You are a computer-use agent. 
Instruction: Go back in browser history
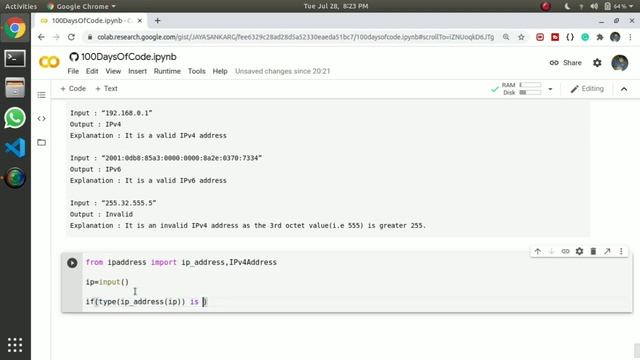click(41, 37)
